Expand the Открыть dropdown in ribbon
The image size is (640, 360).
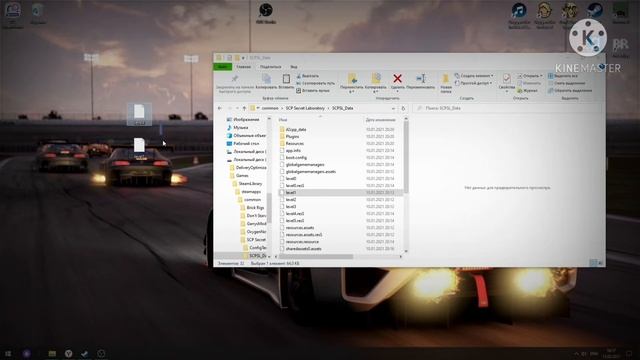coord(530,76)
